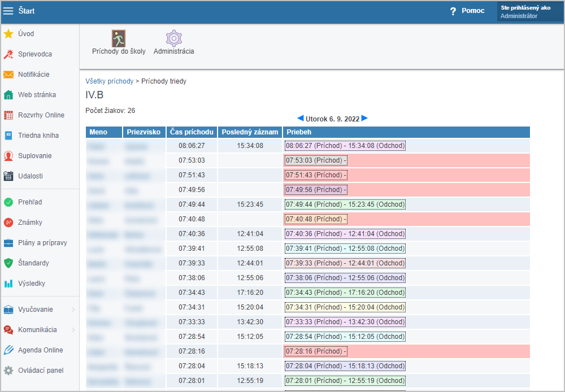Click the Administrátor user link
Image resolution: width=565 pixels, height=392 pixels.
click(x=519, y=16)
